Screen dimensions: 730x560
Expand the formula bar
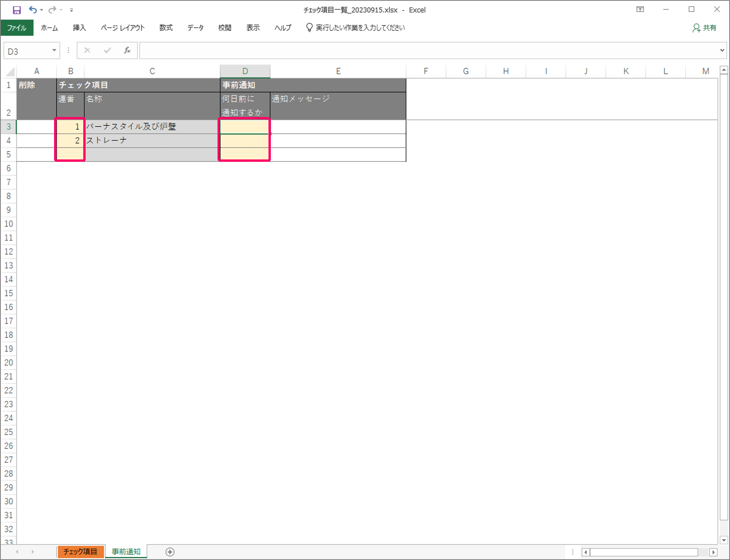click(722, 51)
